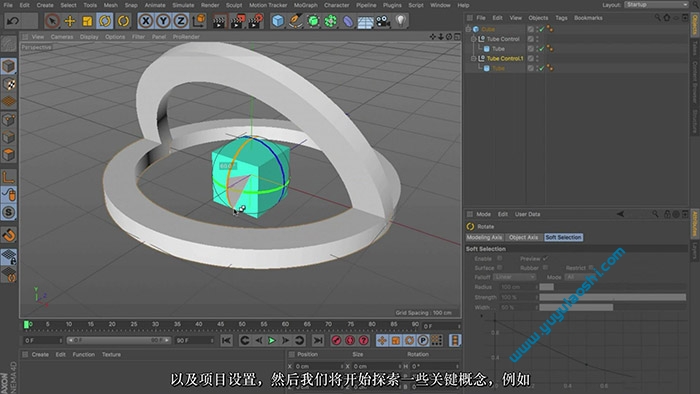The width and height of the screenshot is (700, 394).
Task: Open the MoGraph menu
Action: (305, 5)
